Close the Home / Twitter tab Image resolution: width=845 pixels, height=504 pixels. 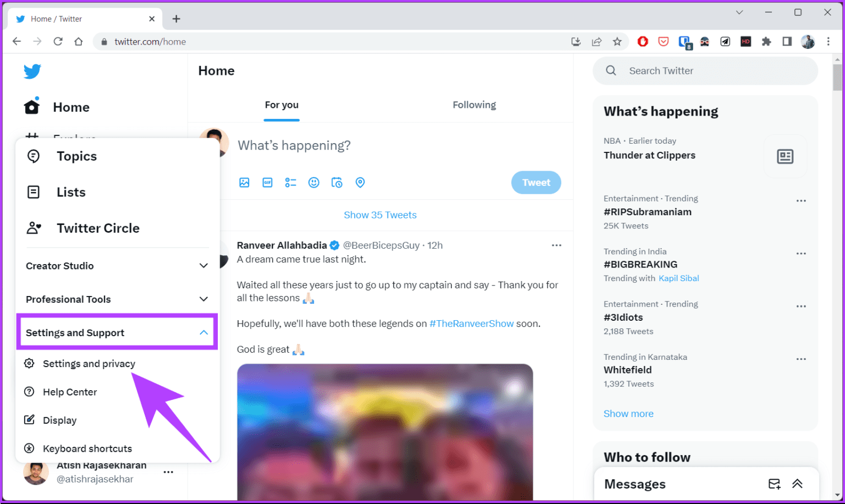[x=152, y=19]
